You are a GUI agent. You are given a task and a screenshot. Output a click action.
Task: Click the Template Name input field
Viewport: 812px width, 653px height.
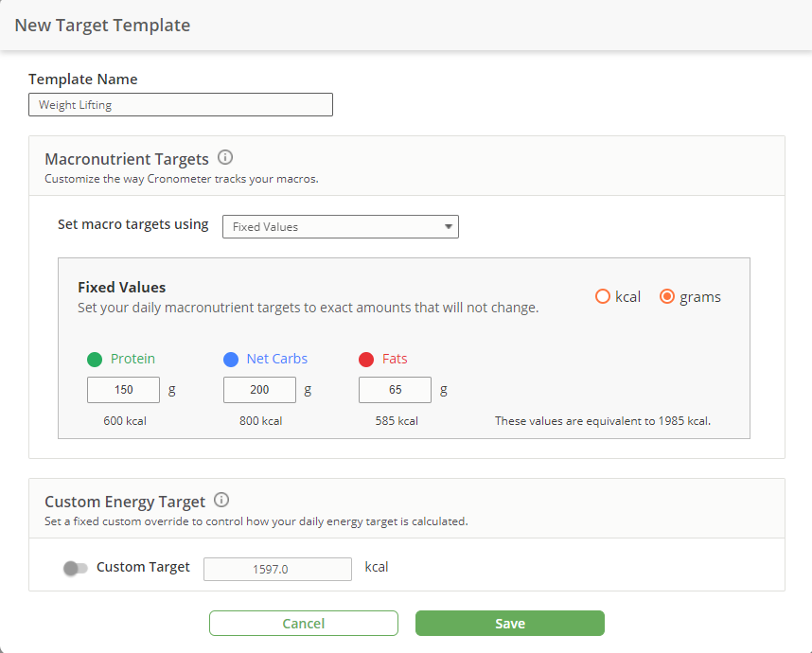point(181,105)
